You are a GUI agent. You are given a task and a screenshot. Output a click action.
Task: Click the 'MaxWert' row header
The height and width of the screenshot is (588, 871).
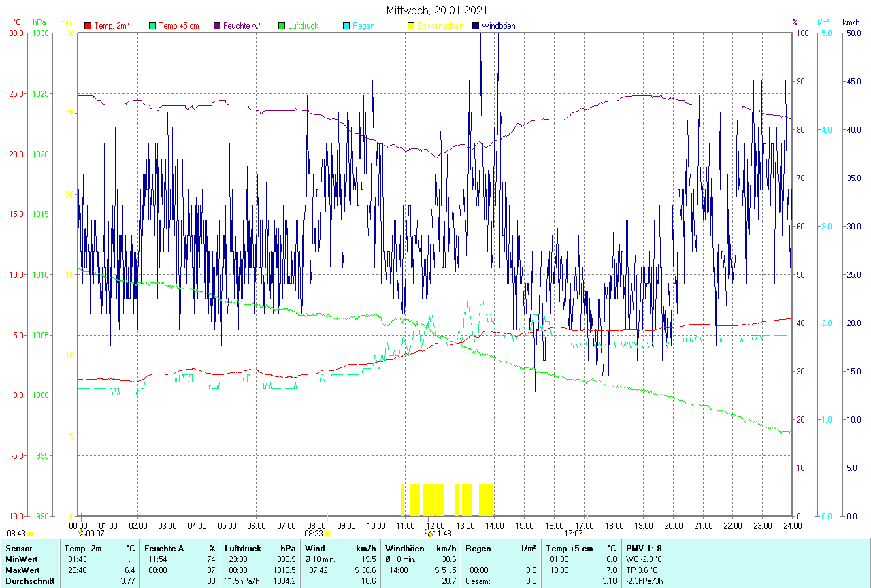[x=22, y=570]
